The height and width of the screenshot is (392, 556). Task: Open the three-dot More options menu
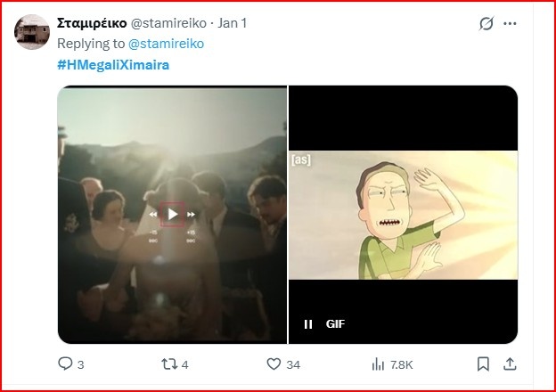pos(511,24)
